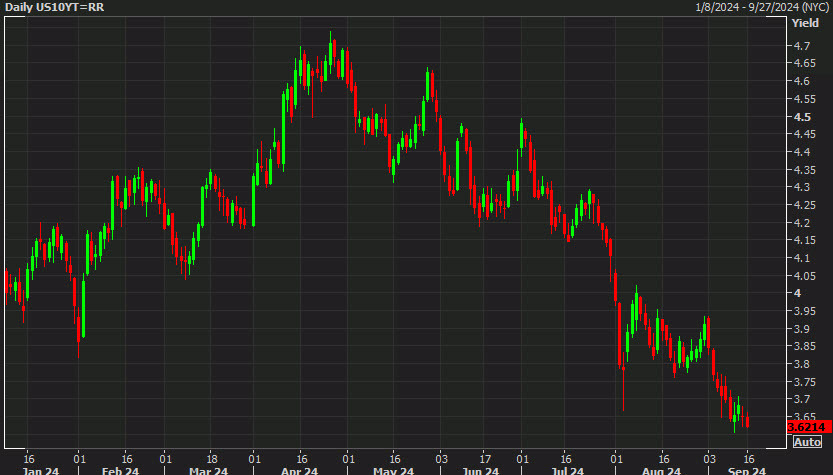Select the 4.35 yield axis label
Image resolution: width=833 pixels, height=475 pixels.
point(805,170)
